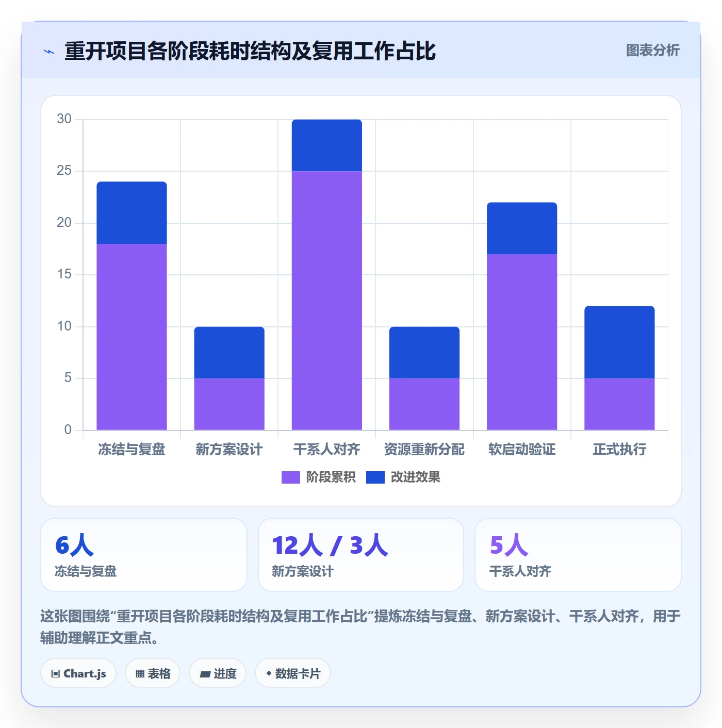
Task: Click the lightning icon beside the chart title
Action: pyautogui.click(x=49, y=52)
